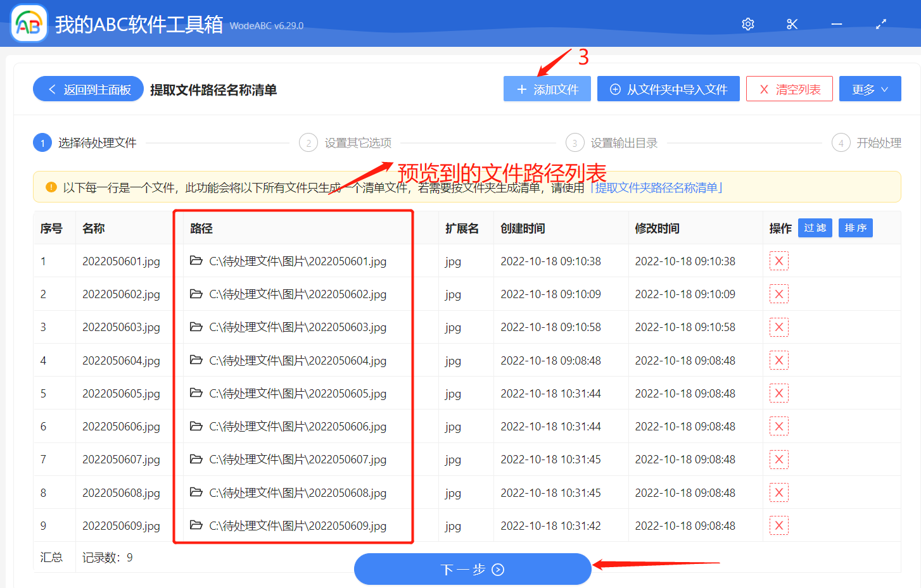
Task: Select step 4 开始处理
Action: (x=867, y=142)
